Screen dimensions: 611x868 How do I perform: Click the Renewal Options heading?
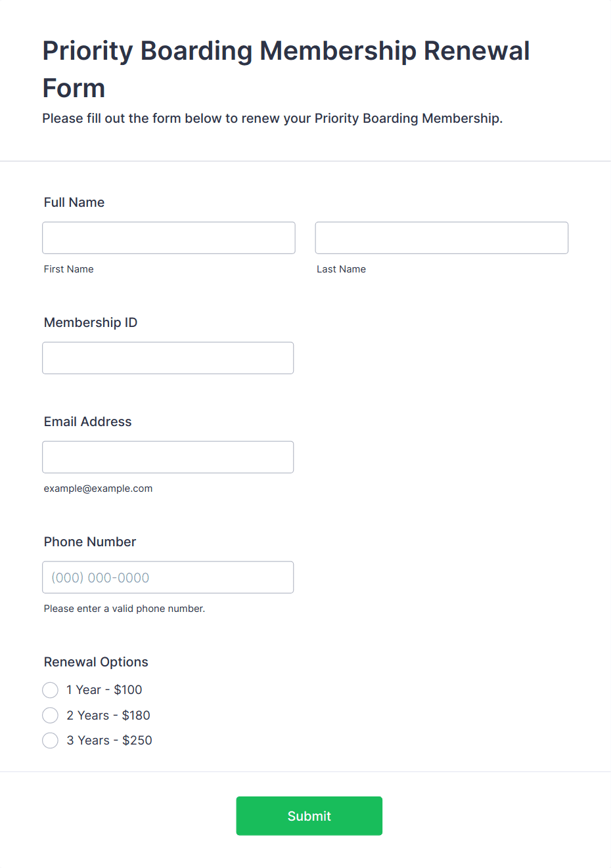point(96,662)
